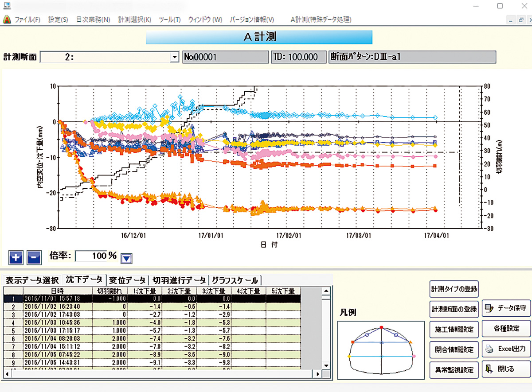The image size is (532, 392).
Task: Click the red apex marker in the 凡例 diagram
Action: pyautogui.click(x=380, y=326)
